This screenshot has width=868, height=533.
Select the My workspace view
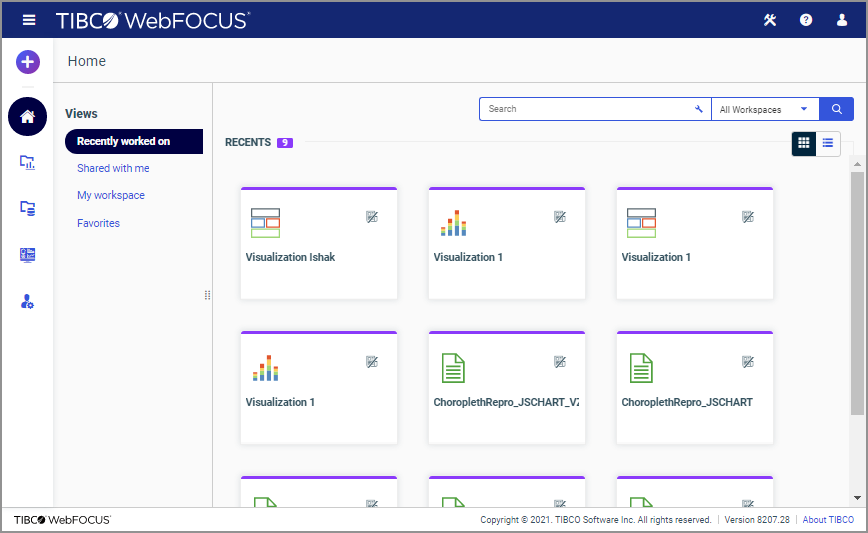[111, 195]
